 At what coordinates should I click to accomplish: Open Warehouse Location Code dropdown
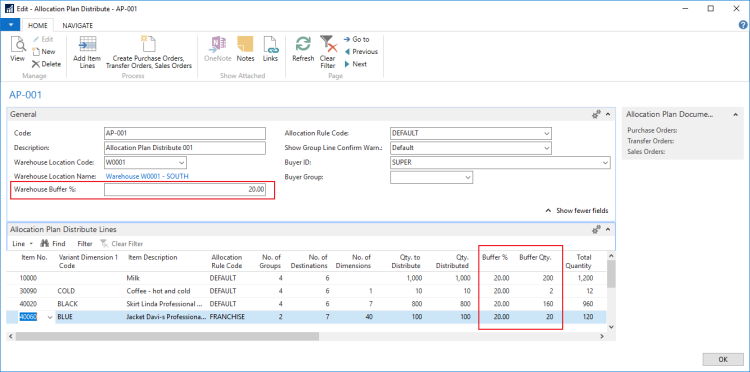click(x=182, y=162)
